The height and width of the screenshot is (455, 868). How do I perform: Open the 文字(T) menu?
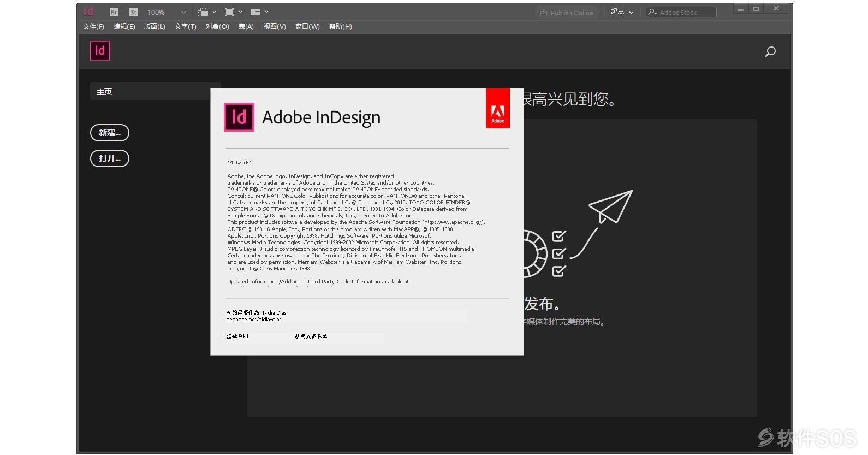185,27
